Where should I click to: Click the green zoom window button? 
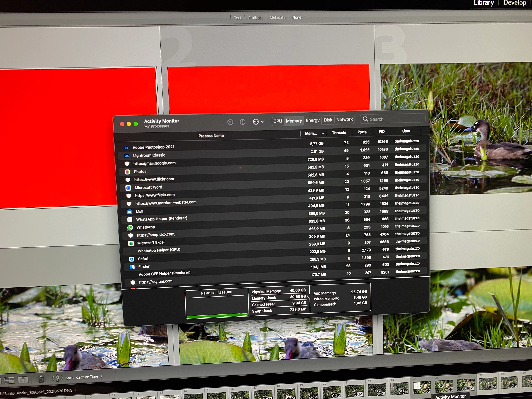point(136,124)
